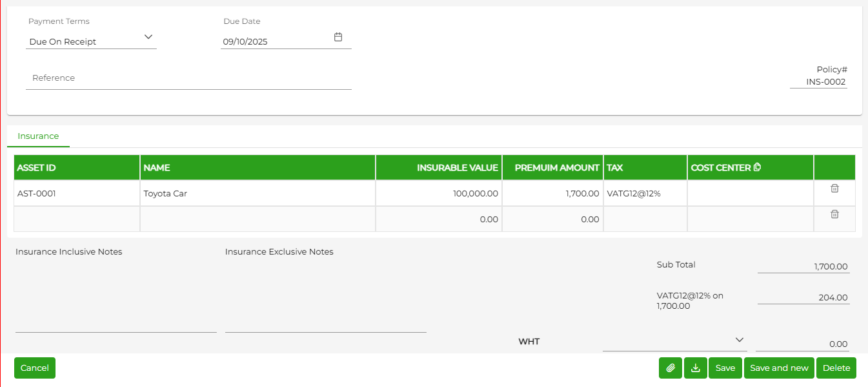Edit the Insurance Exclusive Notes area
Screen dimensions: 868x387
326,295
